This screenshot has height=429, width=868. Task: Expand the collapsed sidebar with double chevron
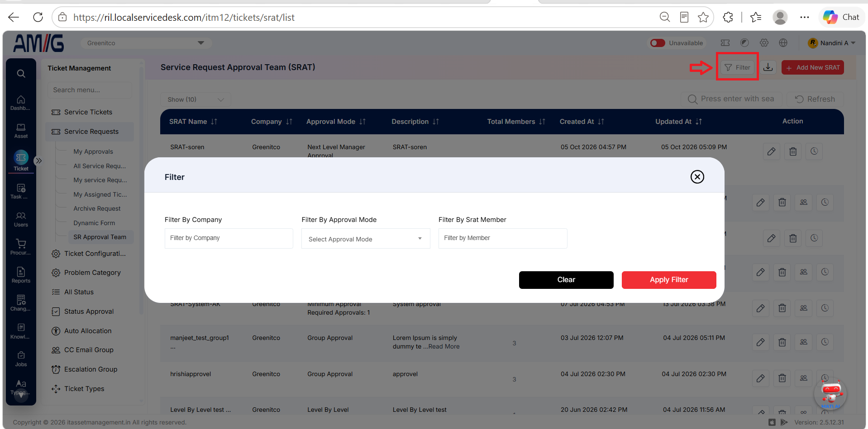(x=39, y=160)
